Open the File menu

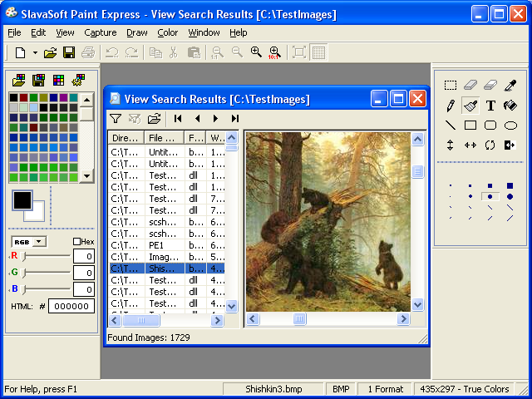(14, 32)
